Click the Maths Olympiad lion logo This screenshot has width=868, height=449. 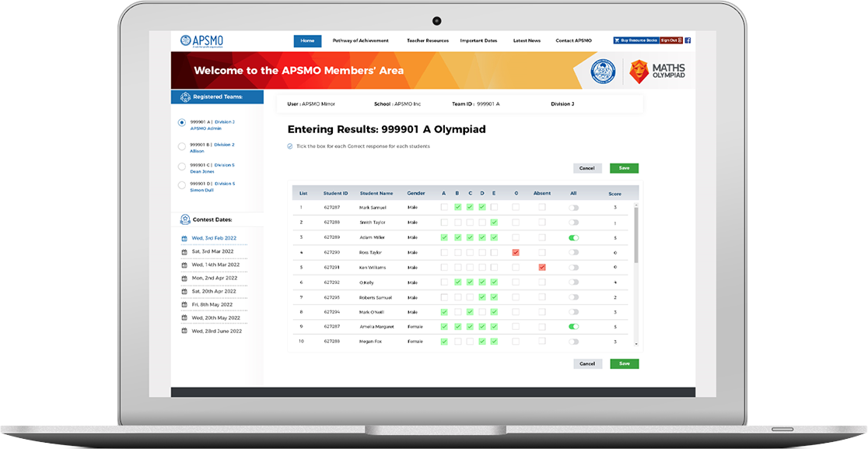[639, 72]
